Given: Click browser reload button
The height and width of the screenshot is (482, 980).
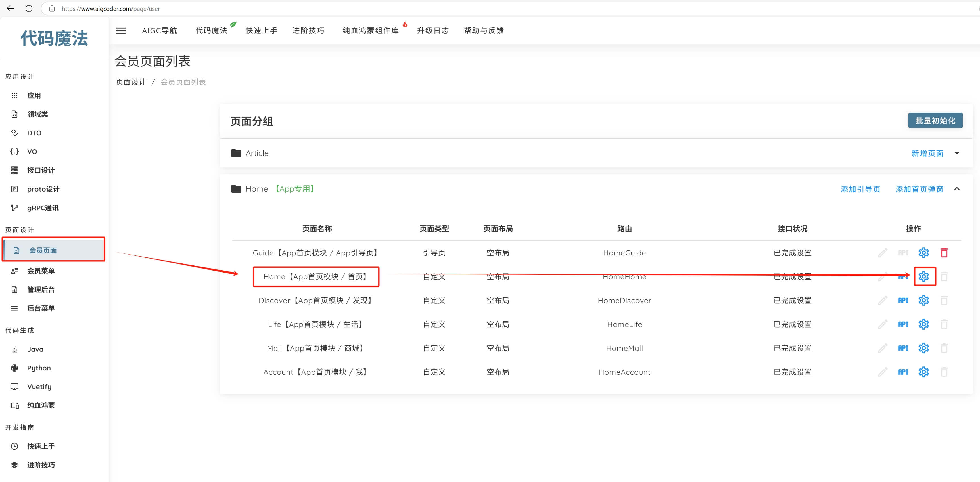Looking at the screenshot, I should (29, 8).
